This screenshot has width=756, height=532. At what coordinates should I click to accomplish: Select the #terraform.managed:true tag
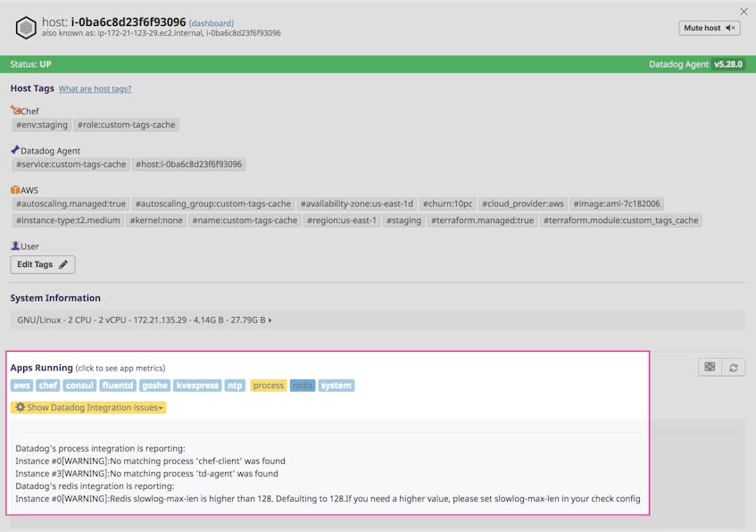482,220
